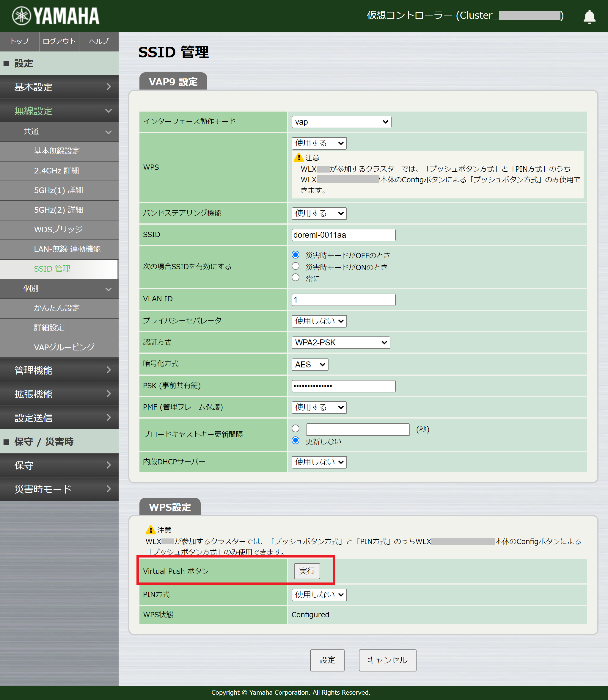Select 災害時モードがONのとき radio option

coord(296,266)
